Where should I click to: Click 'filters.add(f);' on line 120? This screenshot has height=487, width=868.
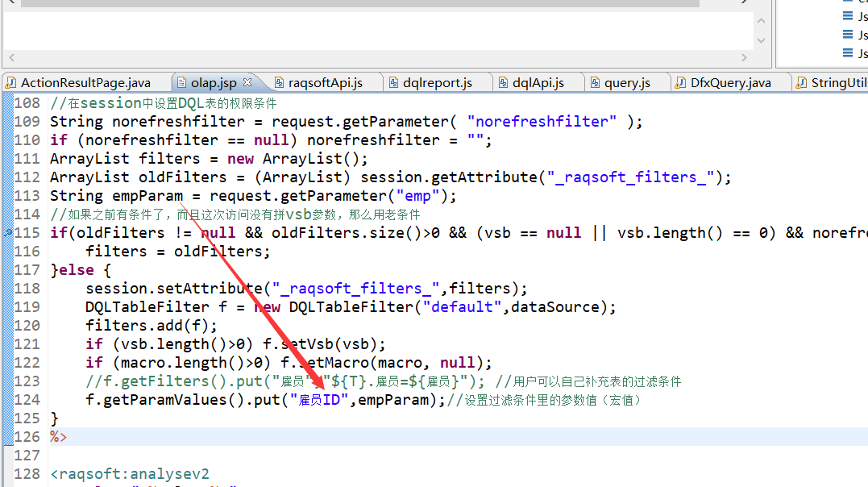pyautogui.click(x=152, y=326)
